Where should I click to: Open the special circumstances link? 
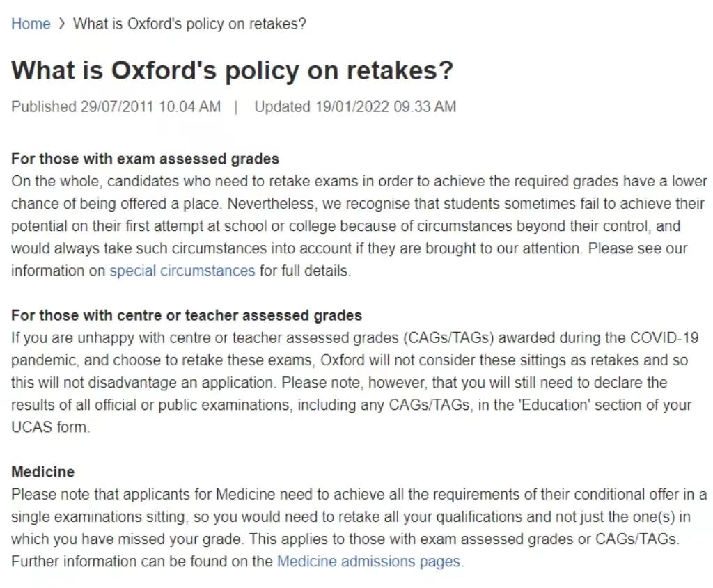(182, 271)
